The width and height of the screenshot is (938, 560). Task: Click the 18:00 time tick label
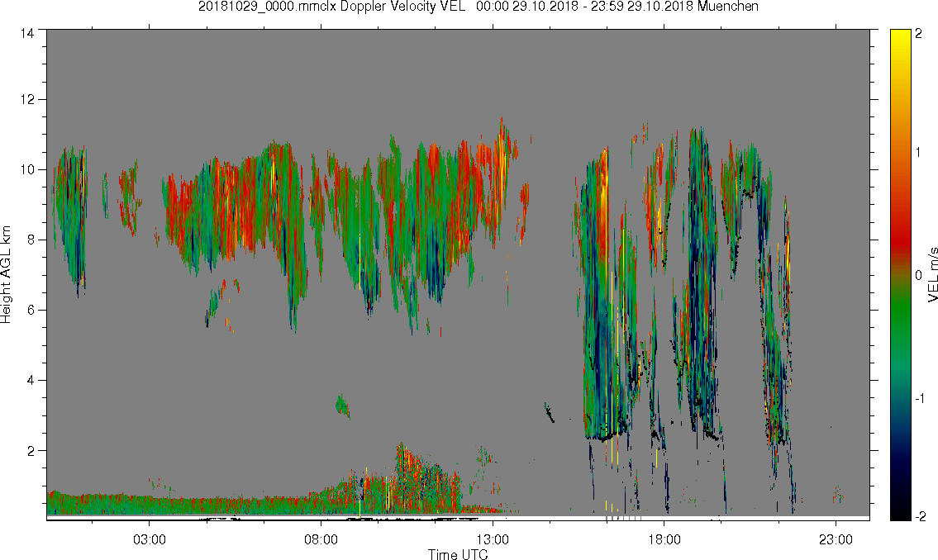(x=664, y=539)
